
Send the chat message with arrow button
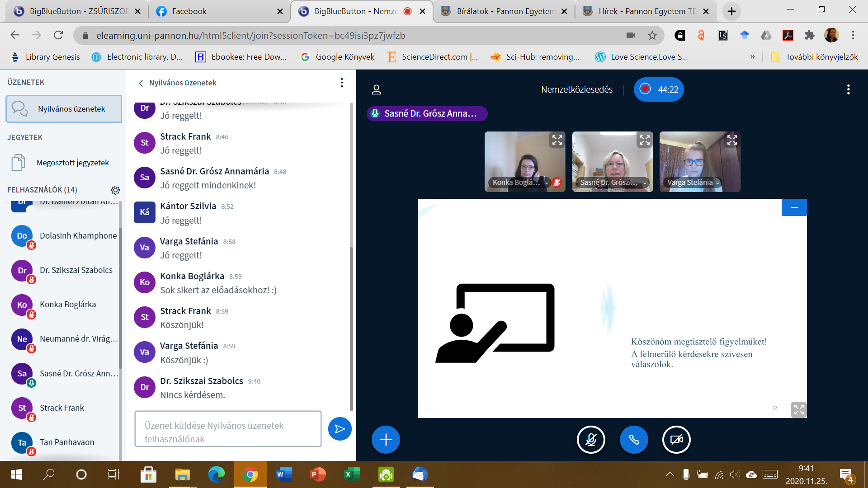(x=340, y=429)
